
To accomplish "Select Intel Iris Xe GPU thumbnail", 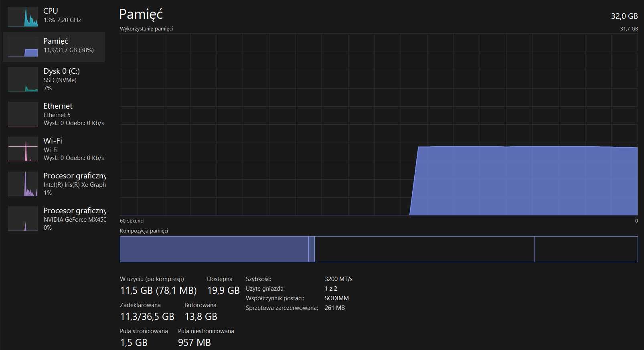I will 23,184.
